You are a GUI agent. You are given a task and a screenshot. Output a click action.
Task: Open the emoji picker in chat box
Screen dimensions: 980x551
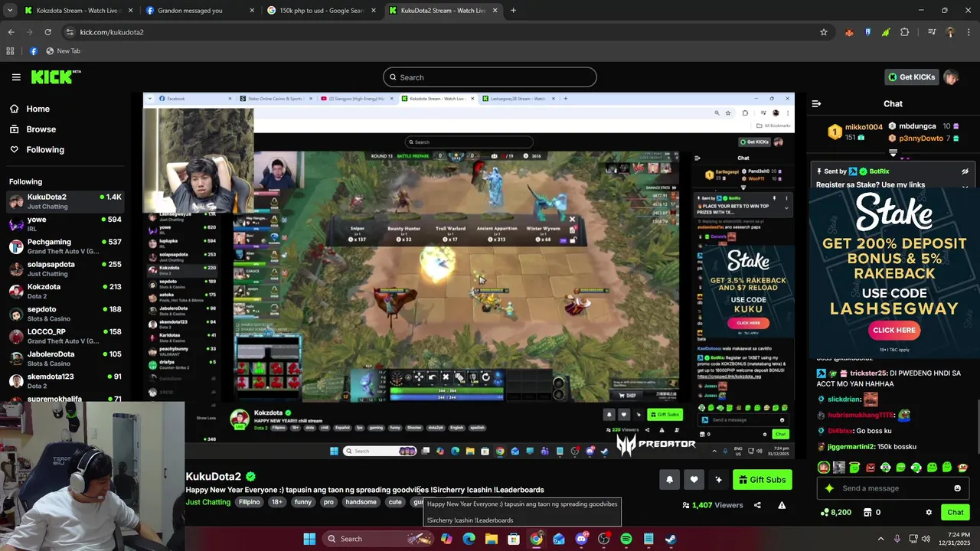(957, 488)
